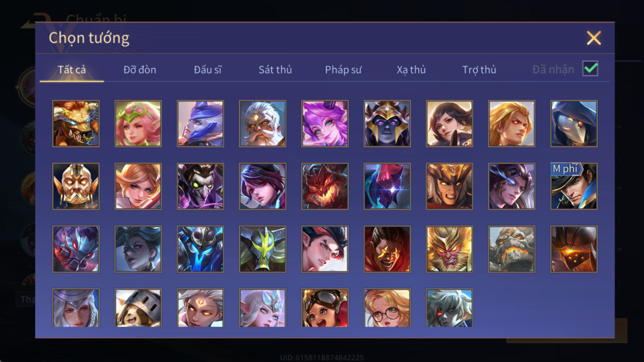Pick the goggles pilot girl hero
644x362 pixels.
coord(325,308)
